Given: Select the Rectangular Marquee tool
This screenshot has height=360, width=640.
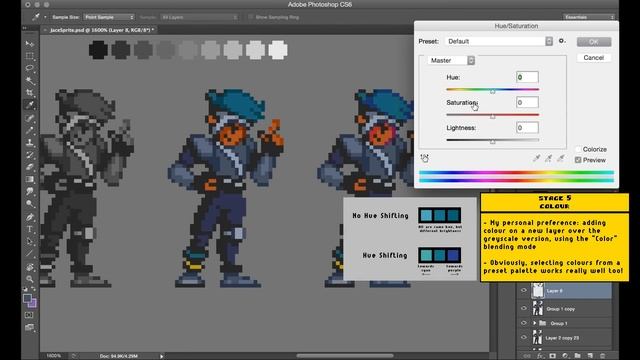Looking at the screenshot, I should 30,56.
